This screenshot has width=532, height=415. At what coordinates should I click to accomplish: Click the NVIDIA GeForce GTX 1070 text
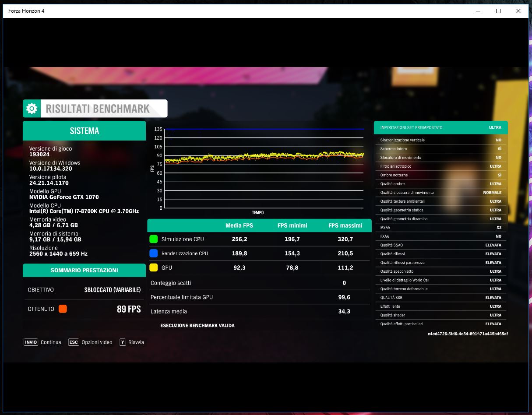click(64, 197)
